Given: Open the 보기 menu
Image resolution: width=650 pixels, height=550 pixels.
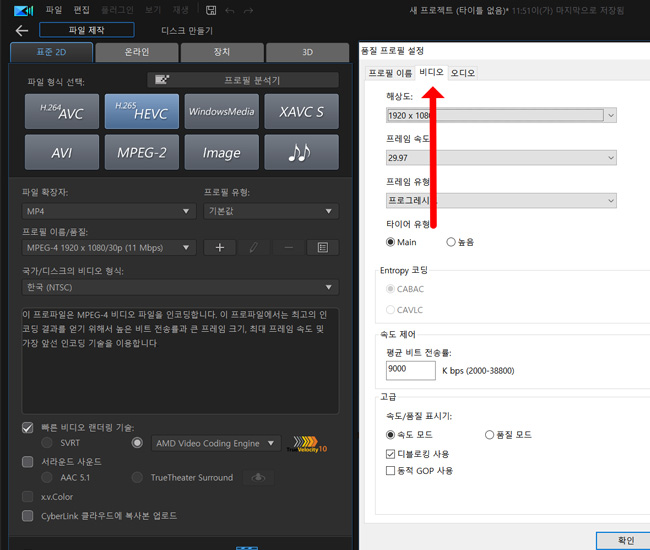Looking at the screenshot, I should (x=153, y=10).
